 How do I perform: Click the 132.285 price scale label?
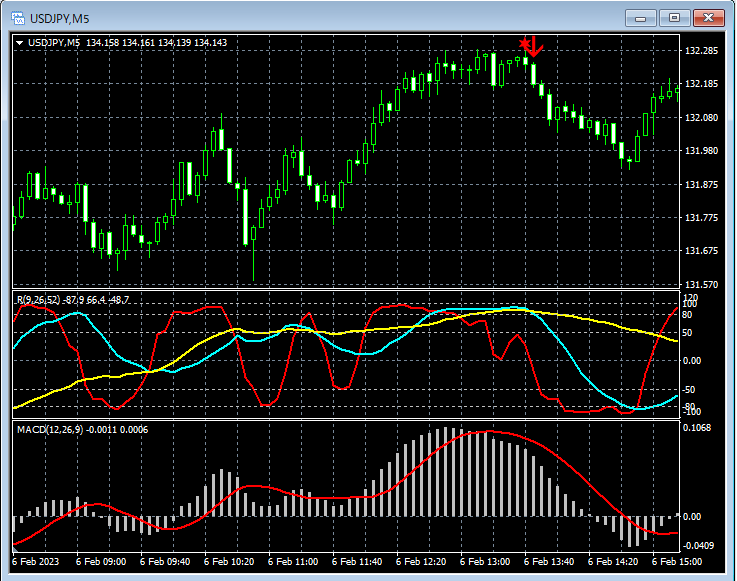[x=701, y=51]
